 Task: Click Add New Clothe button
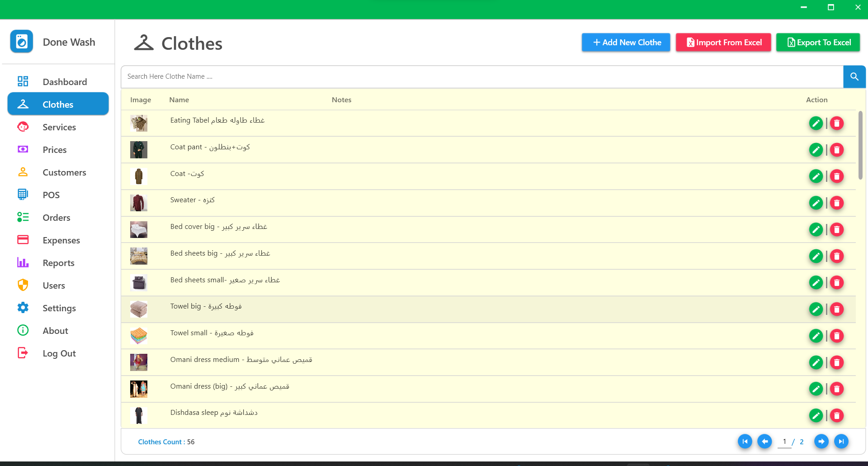click(x=626, y=43)
